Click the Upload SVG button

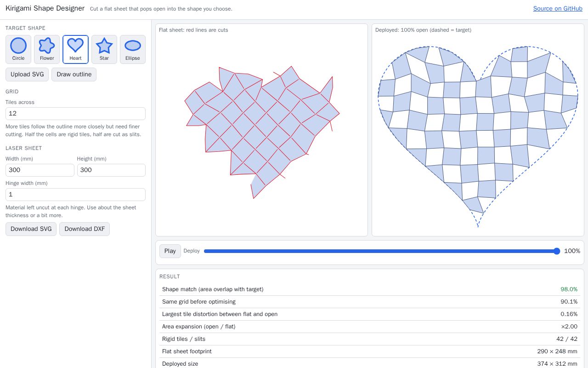[x=27, y=75]
